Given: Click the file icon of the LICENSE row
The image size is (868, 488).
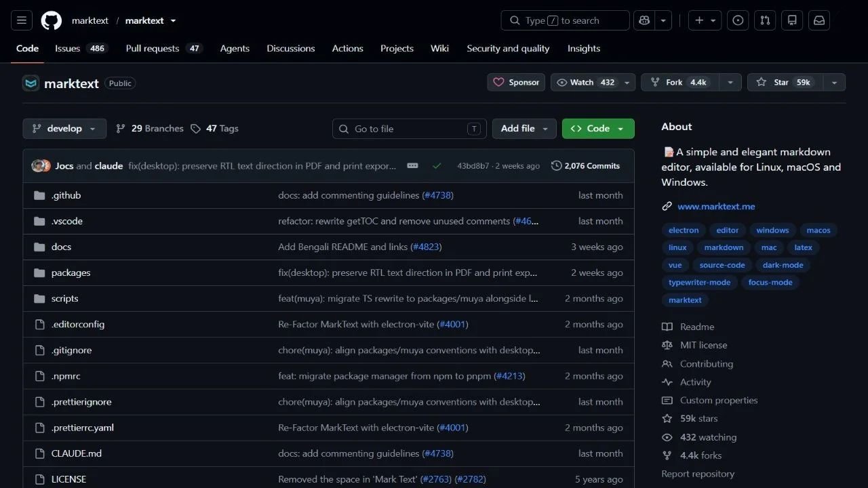Looking at the screenshot, I should pos(39,479).
